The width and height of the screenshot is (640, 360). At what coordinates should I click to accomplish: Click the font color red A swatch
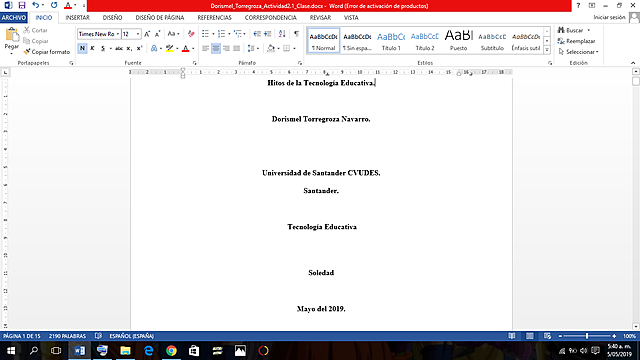pyautogui.click(x=186, y=48)
